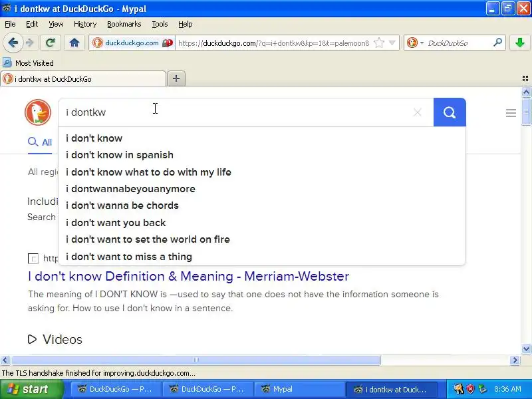Screen dimensions: 532x399
Task: Open the Merriam-Webster definition result link
Action: click(x=188, y=276)
